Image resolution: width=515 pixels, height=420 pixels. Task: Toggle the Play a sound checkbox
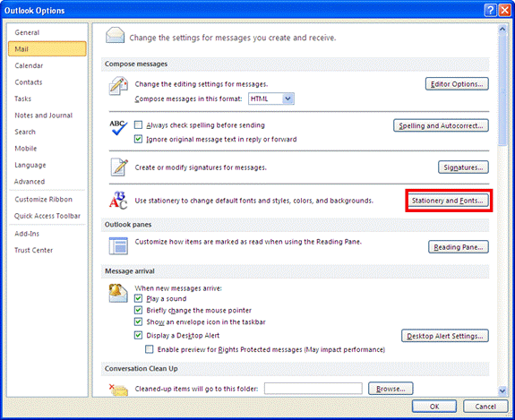pyautogui.click(x=138, y=298)
